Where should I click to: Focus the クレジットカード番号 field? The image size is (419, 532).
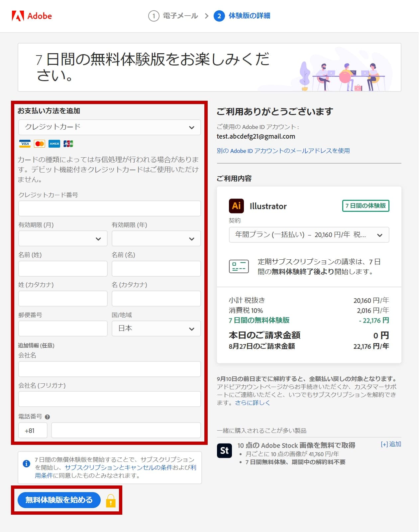(109, 208)
